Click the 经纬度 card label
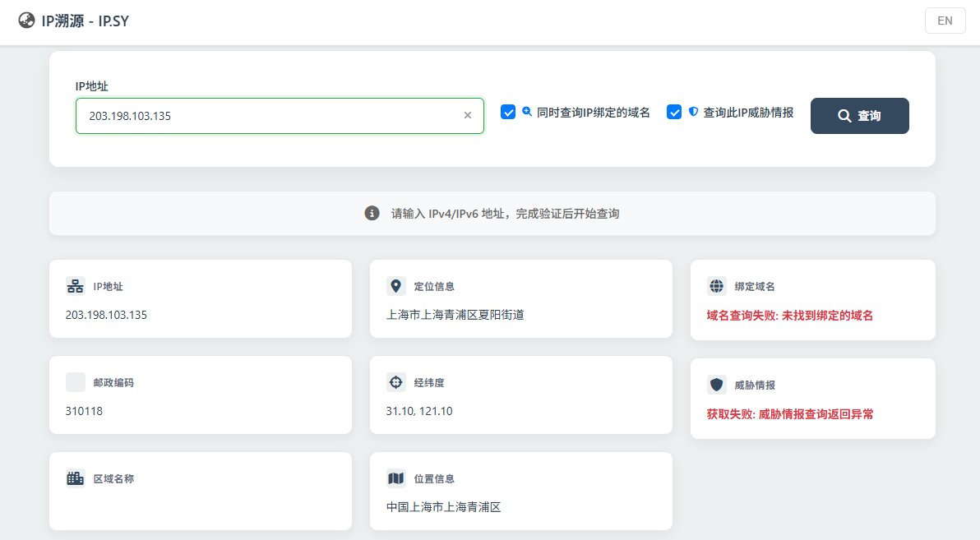The image size is (980, 540). [x=429, y=382]
